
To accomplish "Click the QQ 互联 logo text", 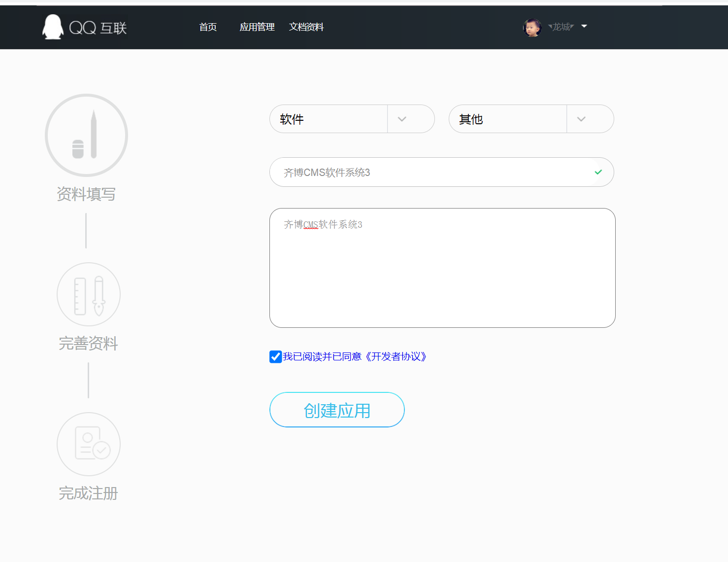I will (x=98, y=28).
